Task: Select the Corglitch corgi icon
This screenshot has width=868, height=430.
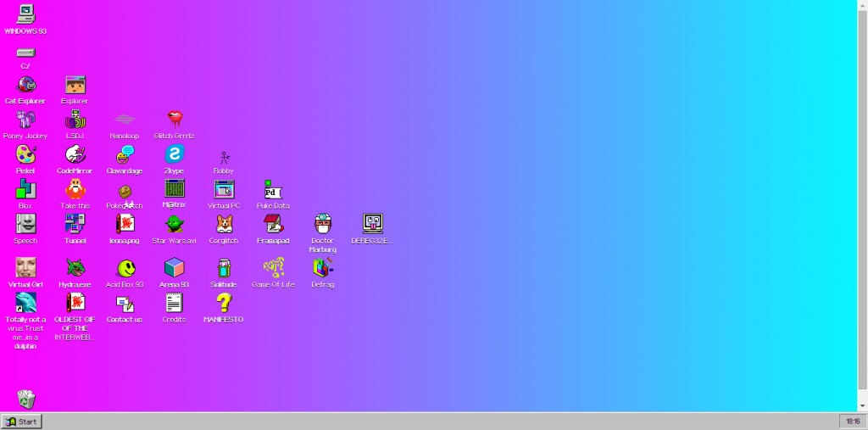Action: pyautogui.click(x=224, y=224)
